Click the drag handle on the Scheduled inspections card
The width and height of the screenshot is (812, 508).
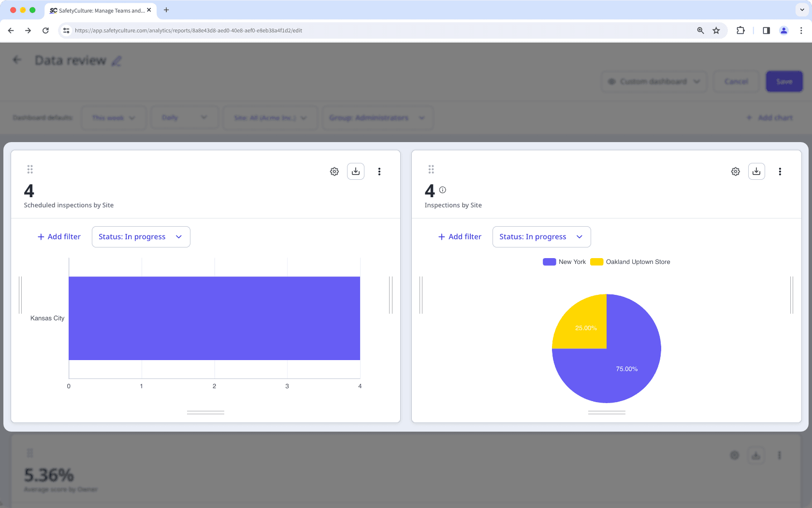[x=29, y=169]
